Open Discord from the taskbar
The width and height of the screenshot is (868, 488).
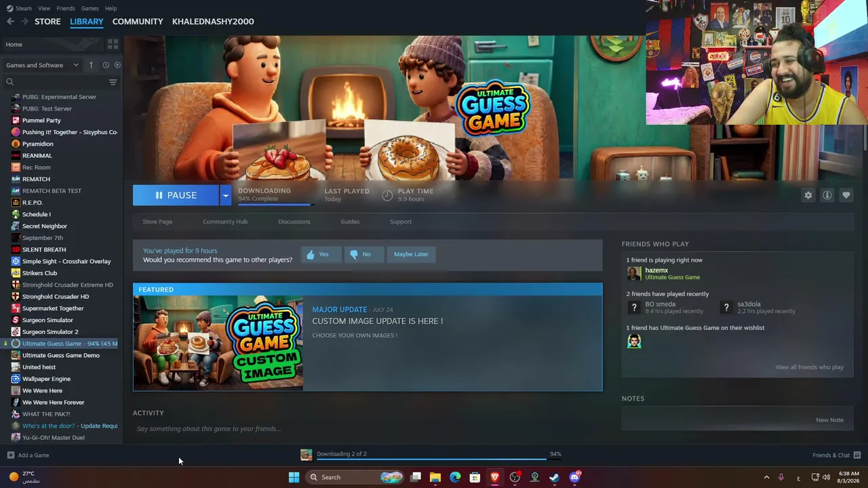[574, 477]
